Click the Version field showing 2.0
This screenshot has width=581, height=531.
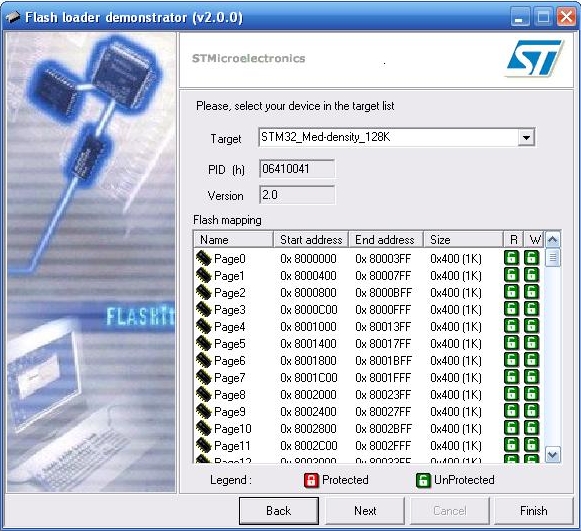pos(297,195)
